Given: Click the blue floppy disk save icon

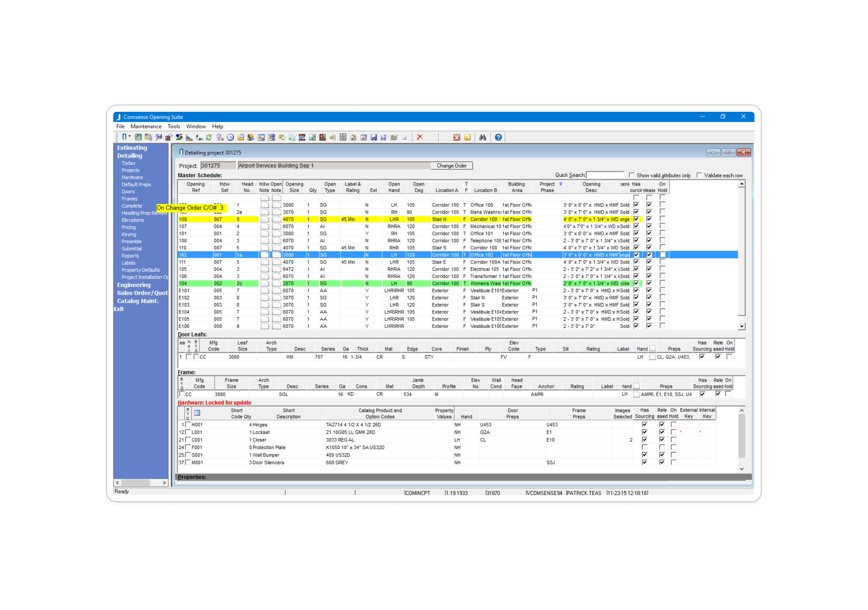Looking at the screenshot, I should (374, 137).
